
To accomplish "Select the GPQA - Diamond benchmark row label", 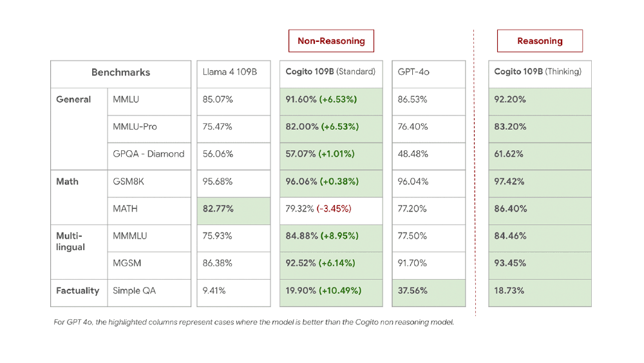I will click(x=149, y=155).
